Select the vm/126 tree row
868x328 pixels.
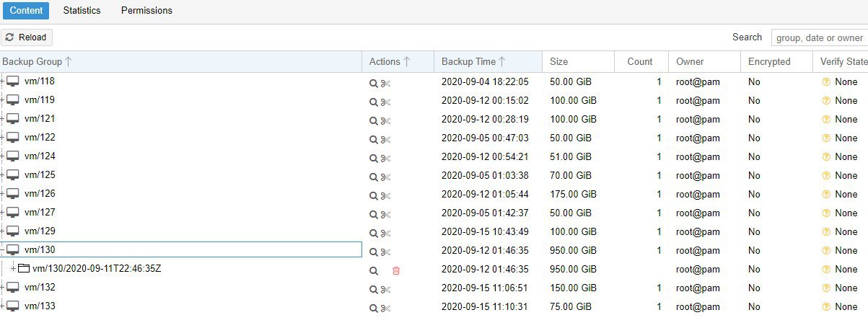(180, 194)
